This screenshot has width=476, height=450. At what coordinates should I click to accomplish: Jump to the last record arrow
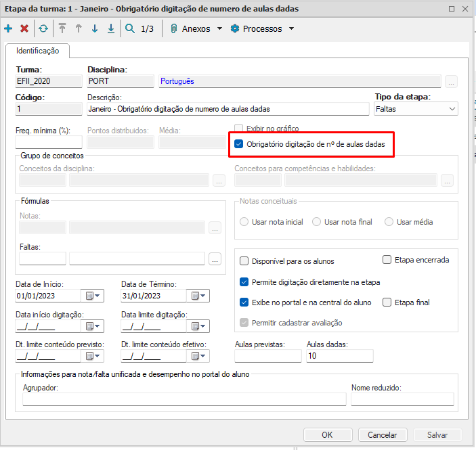click(x=110, y=29)
